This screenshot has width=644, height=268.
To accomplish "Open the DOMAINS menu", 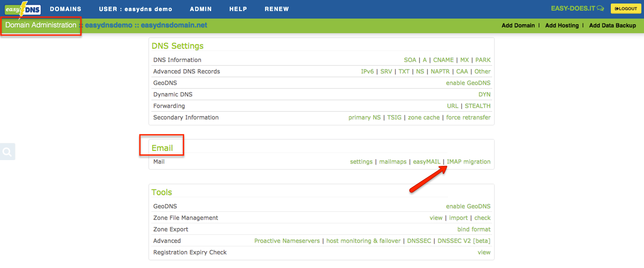I will (x=66, y=9).
